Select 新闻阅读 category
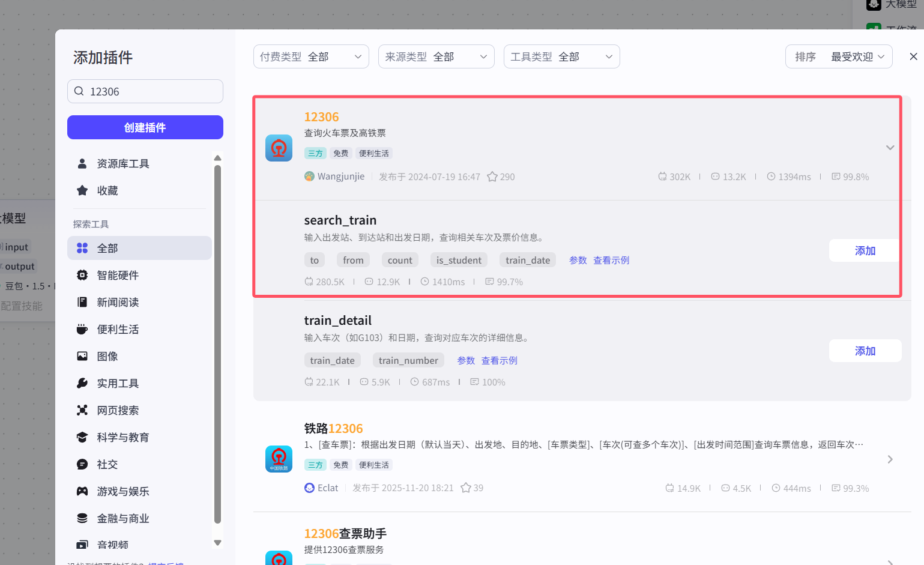This screenshot has width=924, height=565. pyautogui.click(x=139, y=302)
